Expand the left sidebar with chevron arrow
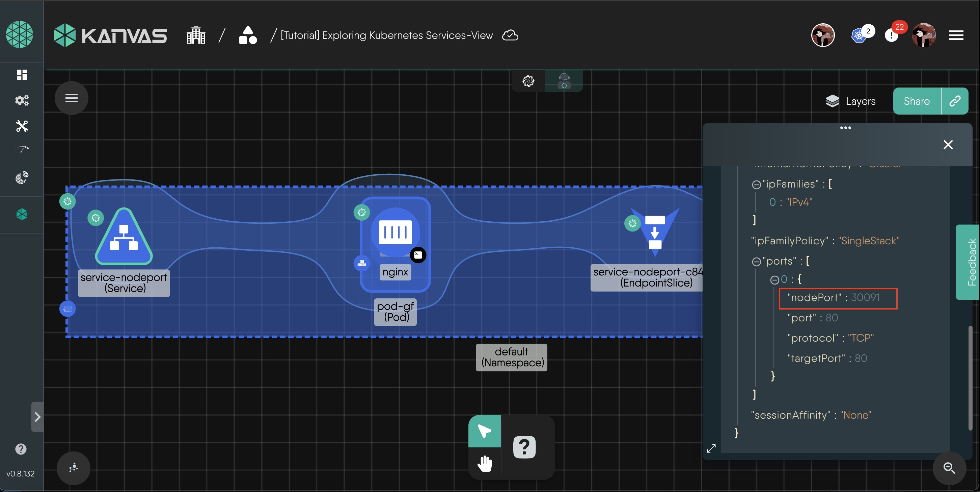This screenshot has height=492, width=980. pyautogui.click(x=37, y=417)
